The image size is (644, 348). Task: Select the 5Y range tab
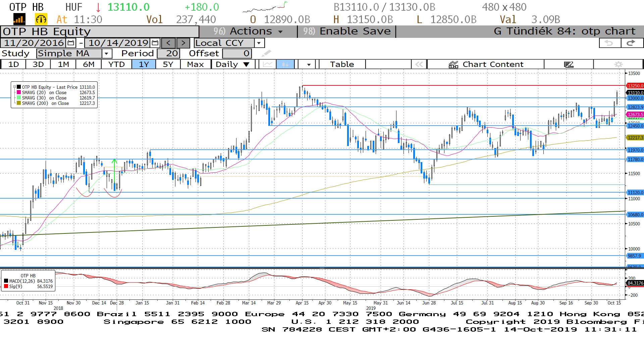[168, 64]
